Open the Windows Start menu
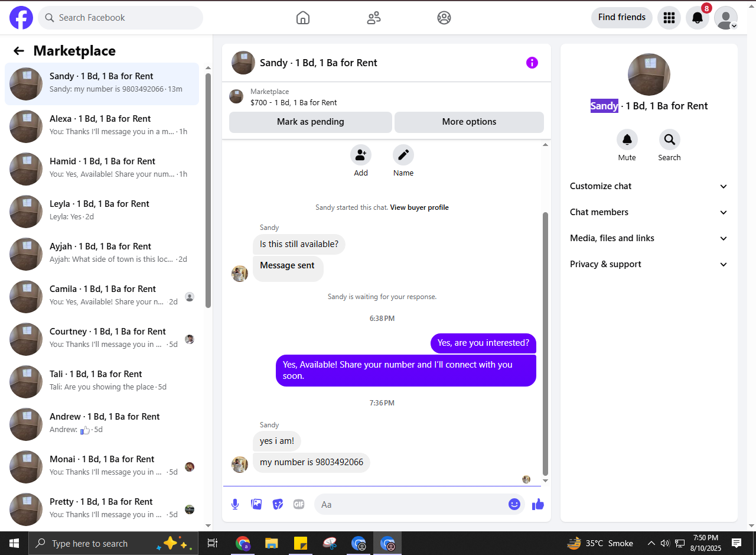756x555 pixels. 14,543
